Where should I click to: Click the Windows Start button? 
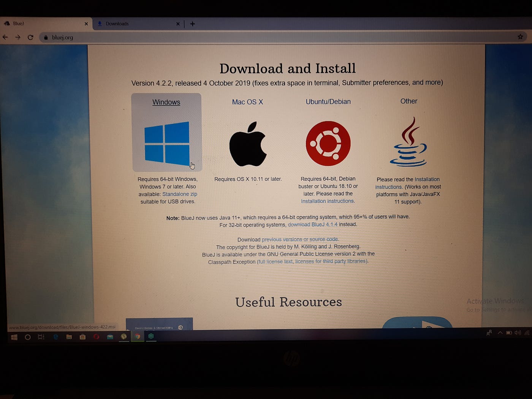tap(14, 337)
